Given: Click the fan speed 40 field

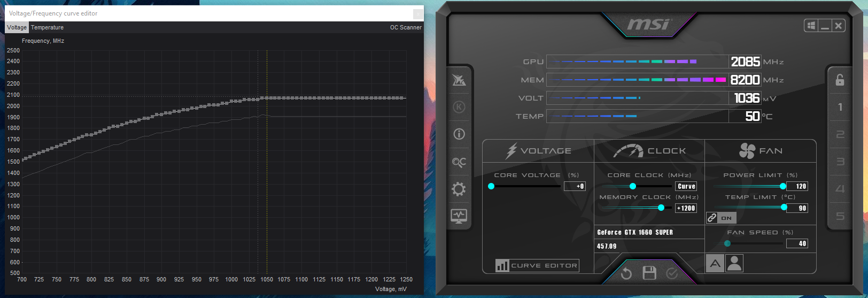Looking at the screenshot, I should coord(797,243).
